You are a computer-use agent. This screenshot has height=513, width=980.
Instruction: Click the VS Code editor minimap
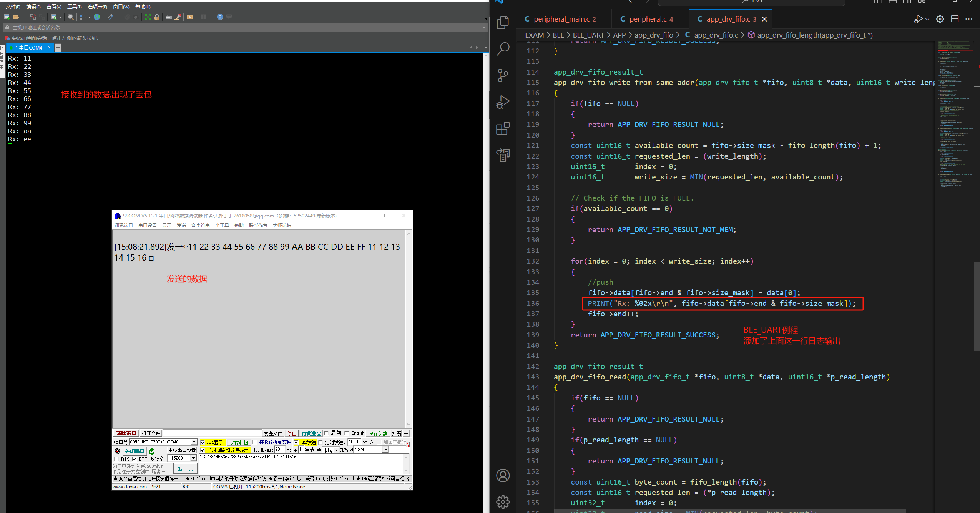[x=955, y=115]
